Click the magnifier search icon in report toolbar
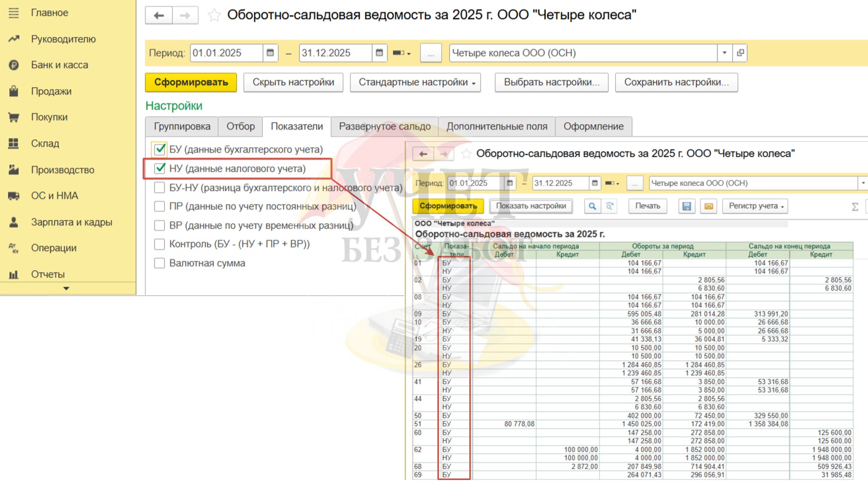Image resolution: width=868 pixels, height=482 pixels. point(592,206)
